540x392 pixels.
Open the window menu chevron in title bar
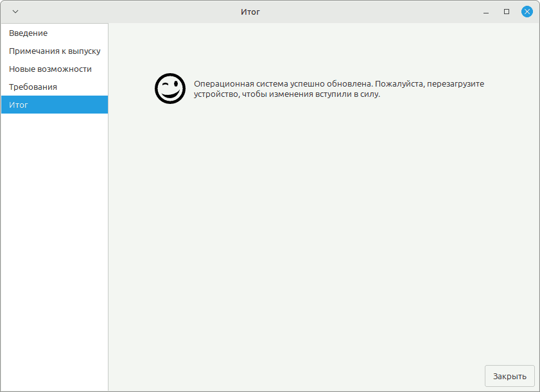pos(15,12)
